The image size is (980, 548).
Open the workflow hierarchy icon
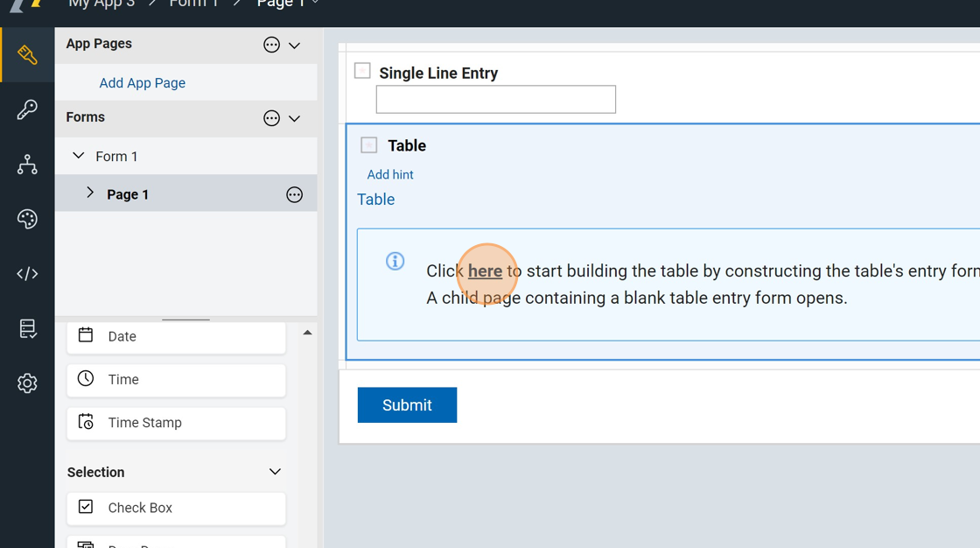click(x=27, y=165)
